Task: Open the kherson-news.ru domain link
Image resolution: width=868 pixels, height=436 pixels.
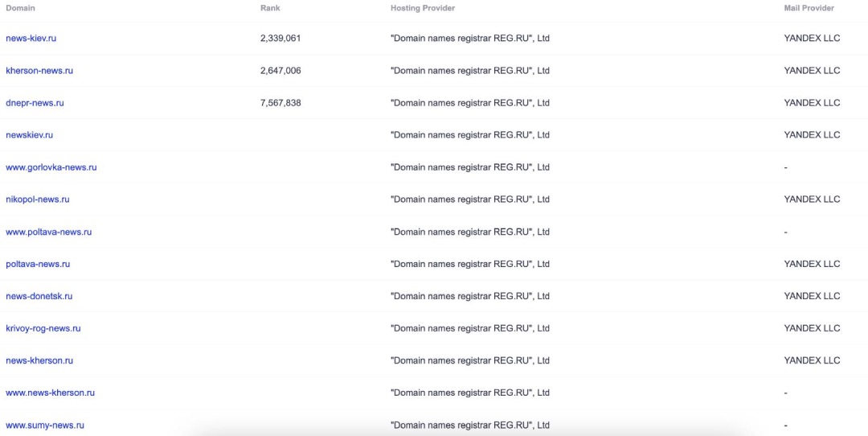Action: 39,71
